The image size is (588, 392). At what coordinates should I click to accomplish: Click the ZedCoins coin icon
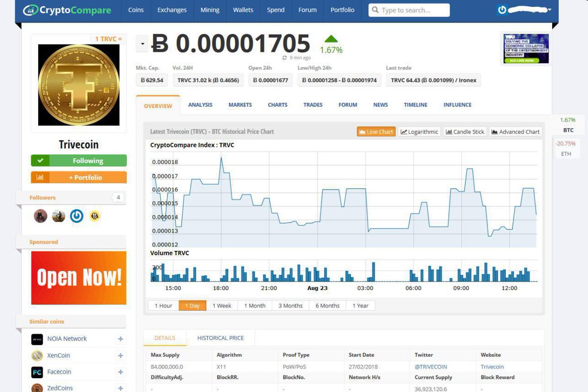(x=37, y=388)
